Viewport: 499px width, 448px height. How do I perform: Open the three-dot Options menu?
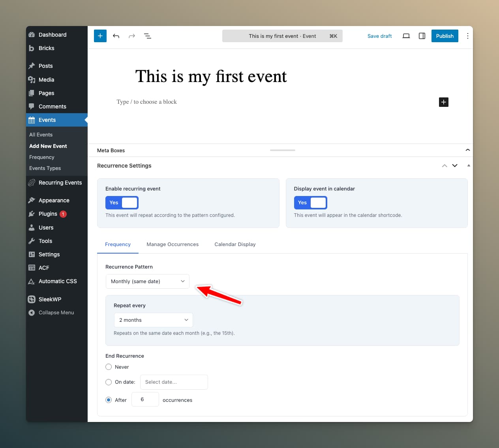[467, 36]
